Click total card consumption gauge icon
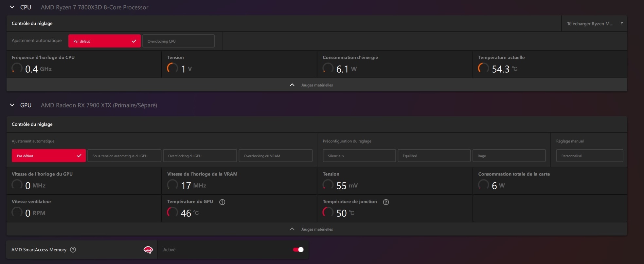644x264 pixels. 483,185
